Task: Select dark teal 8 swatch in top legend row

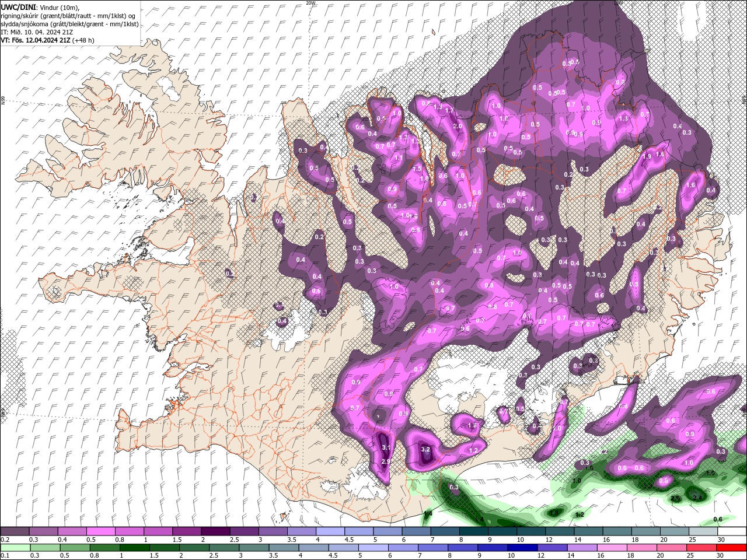Action: click(474, 531)
